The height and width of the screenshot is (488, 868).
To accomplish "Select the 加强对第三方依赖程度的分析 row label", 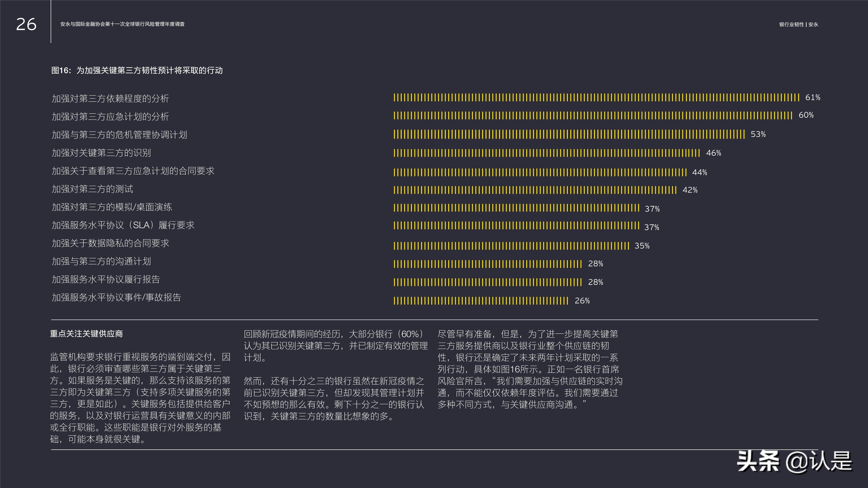I will pos(110,99).
